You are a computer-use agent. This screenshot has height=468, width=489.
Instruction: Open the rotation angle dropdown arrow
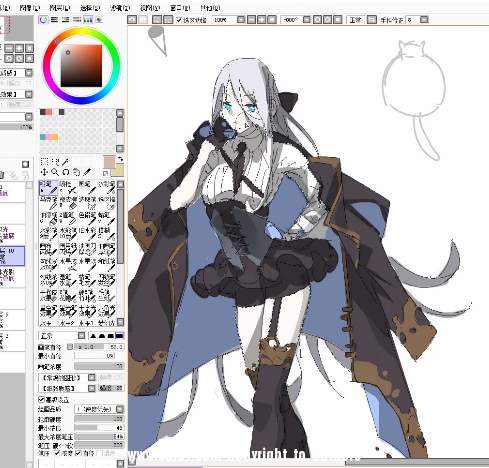(x=306, y=20)
